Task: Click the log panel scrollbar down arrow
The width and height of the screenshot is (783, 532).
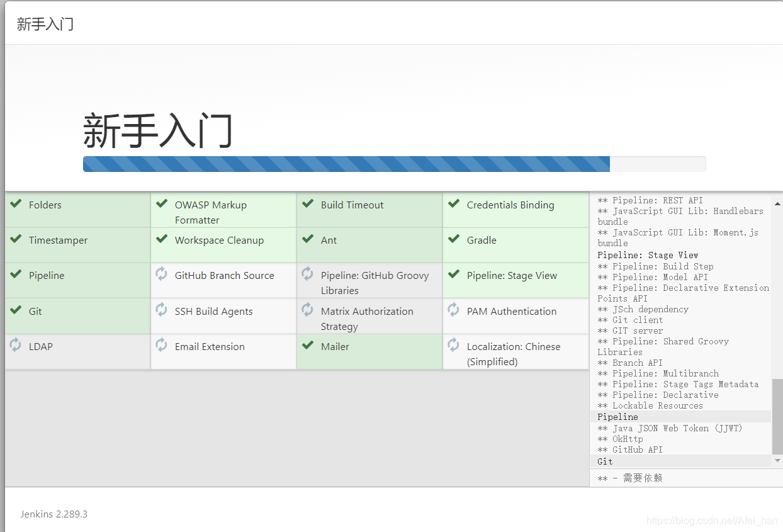Action: 777,461
